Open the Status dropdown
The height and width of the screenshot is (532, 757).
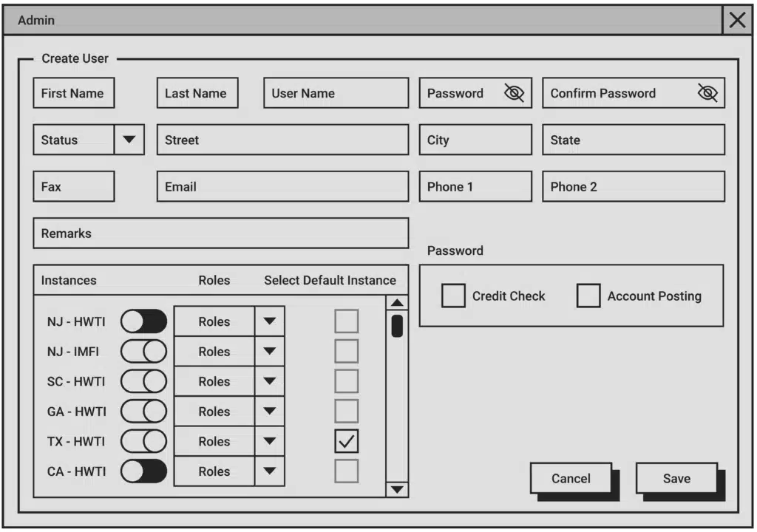pos(129,140)
